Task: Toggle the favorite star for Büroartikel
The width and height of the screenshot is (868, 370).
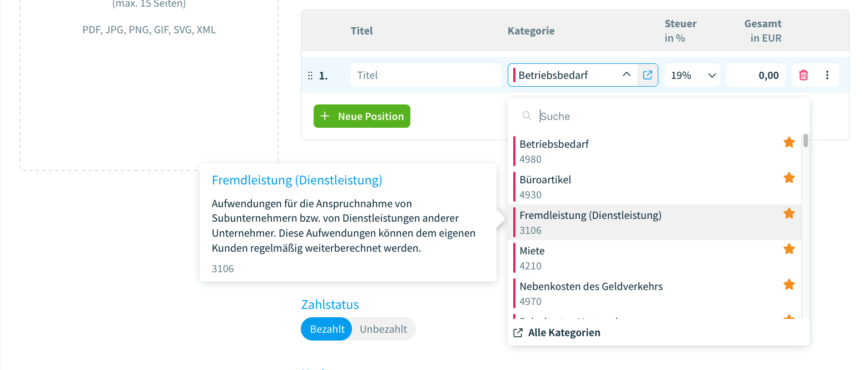Action: (789, 178)
